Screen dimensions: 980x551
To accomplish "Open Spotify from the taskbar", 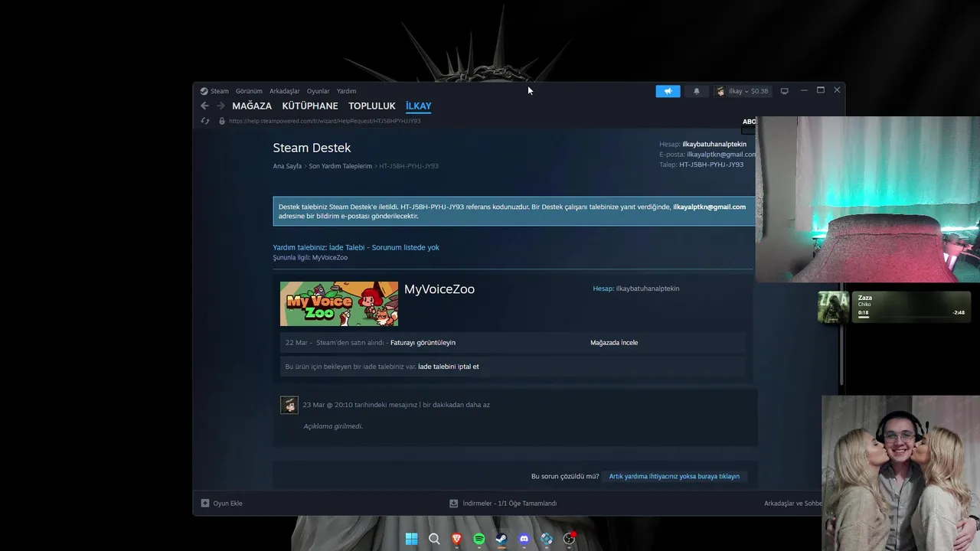I will [x=479, y=539].
